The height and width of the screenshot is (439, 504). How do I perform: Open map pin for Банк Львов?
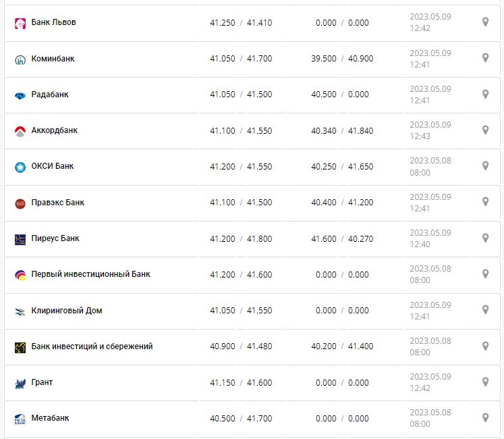[485, 22]
